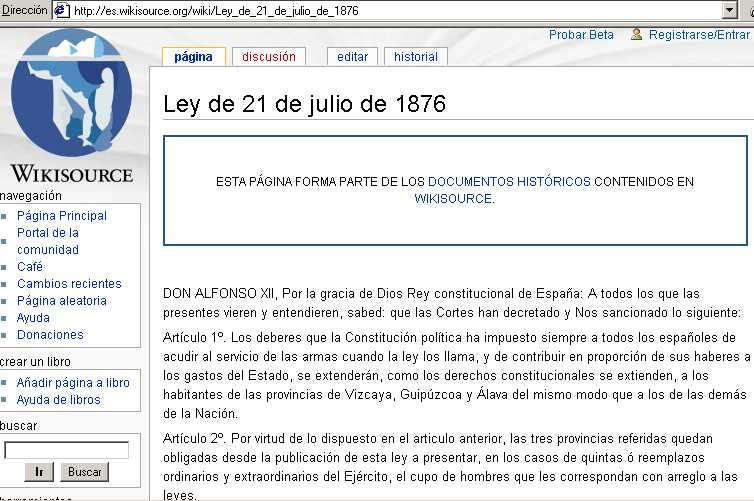Visit the Café link
Viewport: 754px width, 501px height.
tap(30, 266)
